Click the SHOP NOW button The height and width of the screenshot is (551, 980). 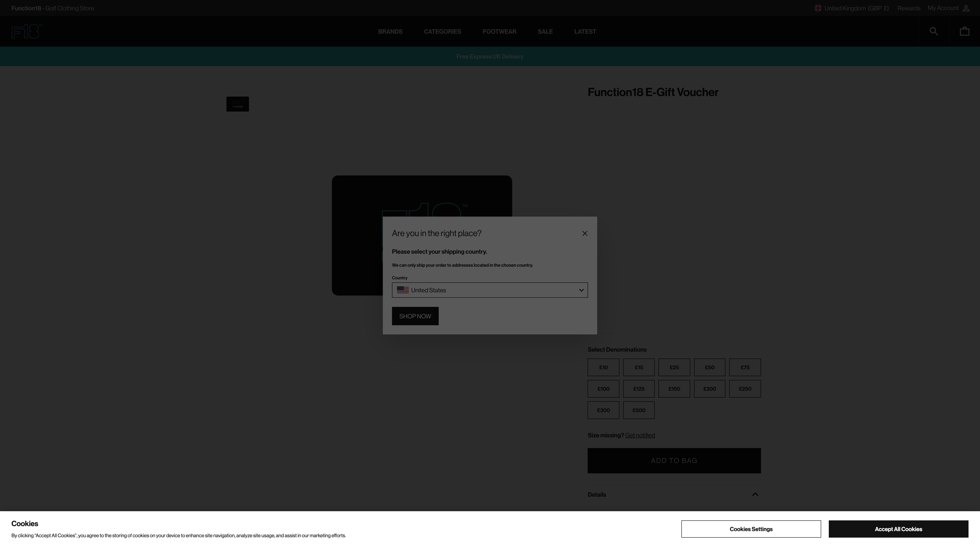(415, 316)
